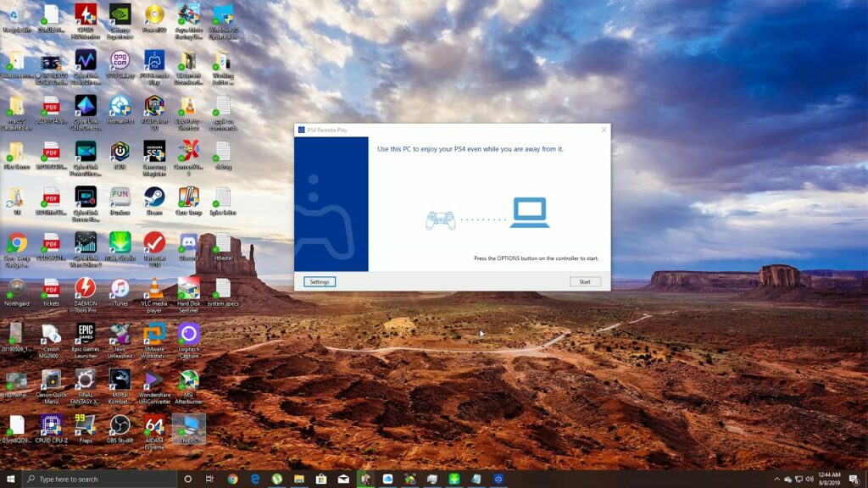Launch VLC media player

(x=154, y=286)
